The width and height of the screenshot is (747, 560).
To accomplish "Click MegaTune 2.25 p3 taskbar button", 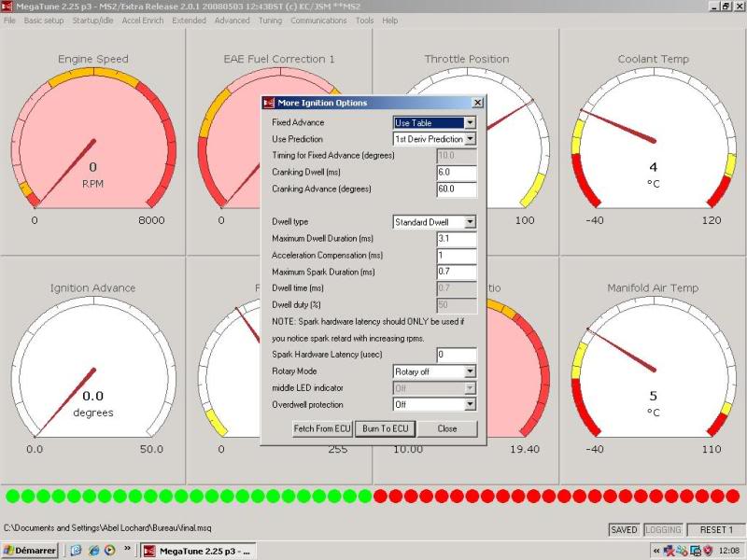I will pyautogui.click(x=197, y=551).
